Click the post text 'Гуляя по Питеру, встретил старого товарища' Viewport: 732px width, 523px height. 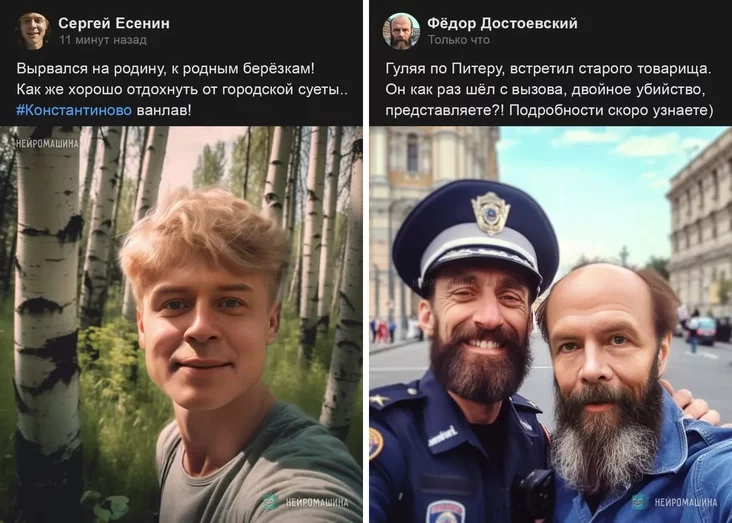[x=549, y=69]
